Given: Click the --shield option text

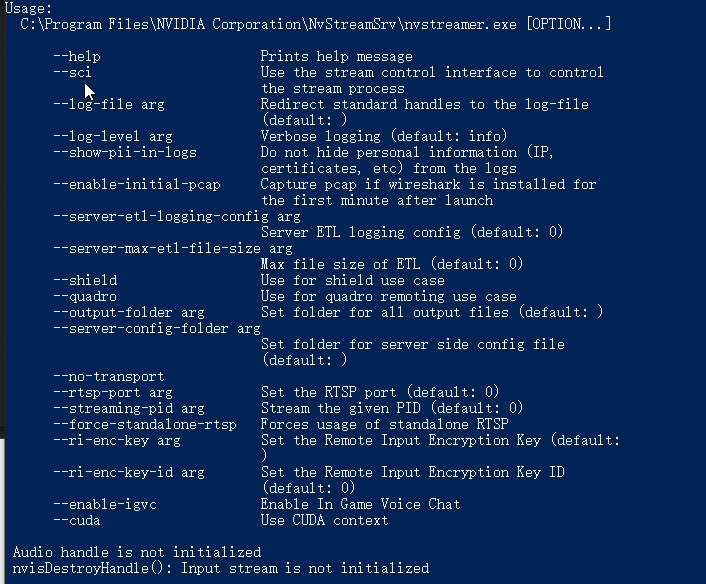Looking at the screenshot, I should 85,280.
